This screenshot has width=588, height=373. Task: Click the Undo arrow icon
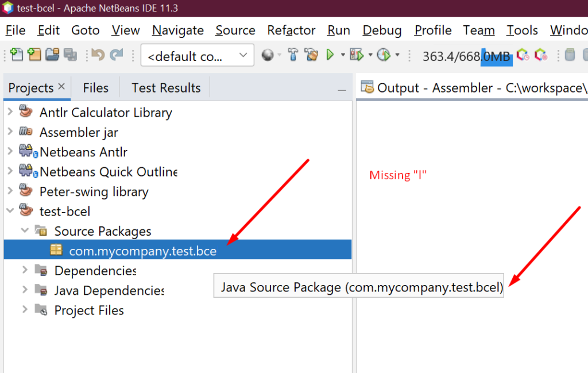tap(98, 55)
